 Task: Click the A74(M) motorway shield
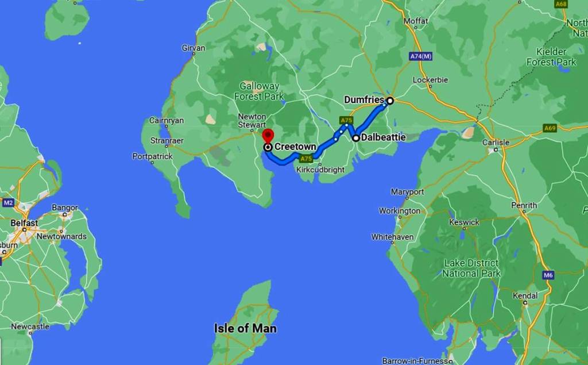[420, 56]
